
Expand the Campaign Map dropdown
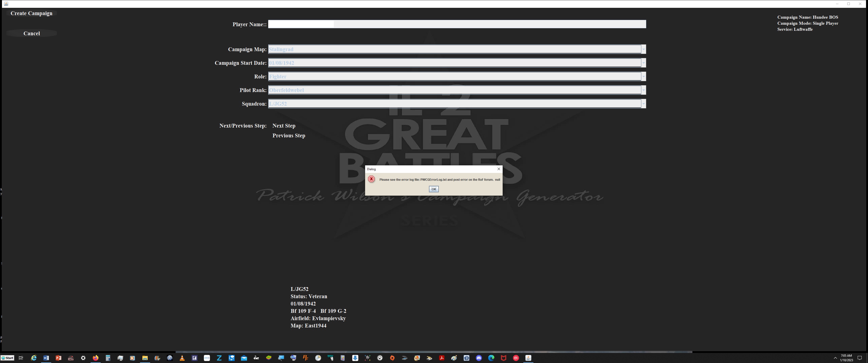tap(643, 49)
